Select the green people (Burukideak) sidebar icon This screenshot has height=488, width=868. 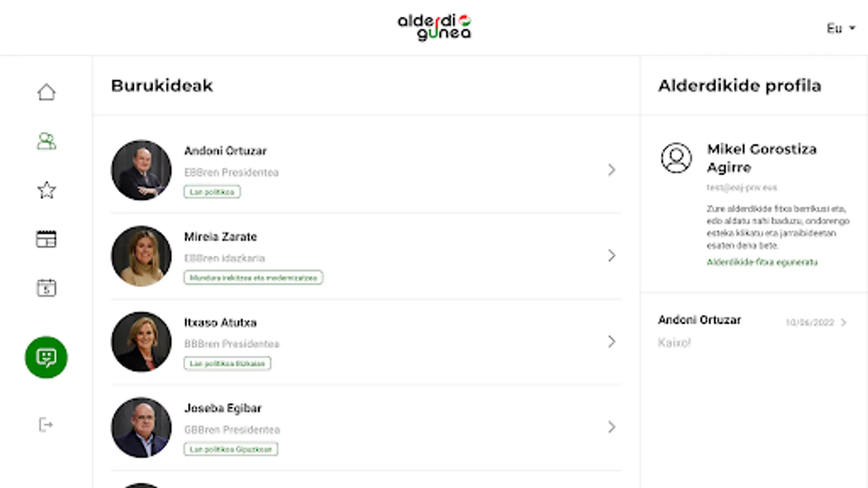pyautogui.click(x=46, y=142)
